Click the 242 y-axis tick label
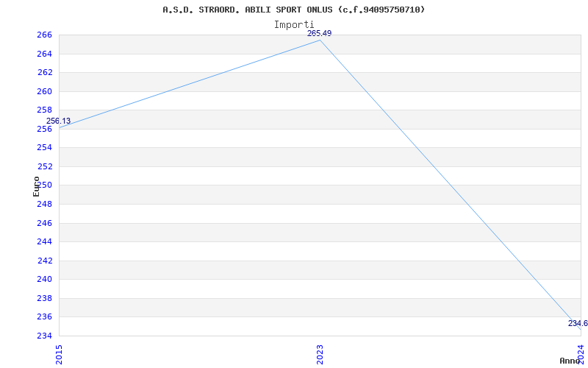588x368 pixels. pyautogui.click(x=44, y=261)
